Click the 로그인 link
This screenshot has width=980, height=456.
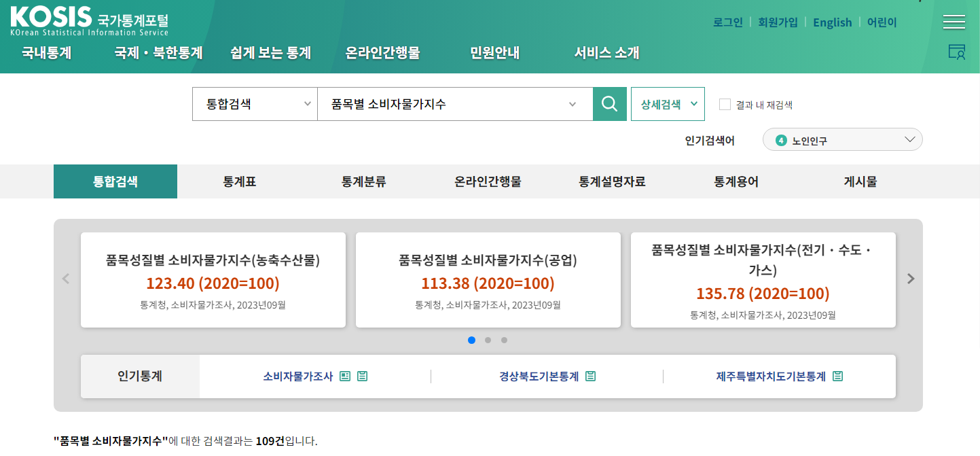728,22
